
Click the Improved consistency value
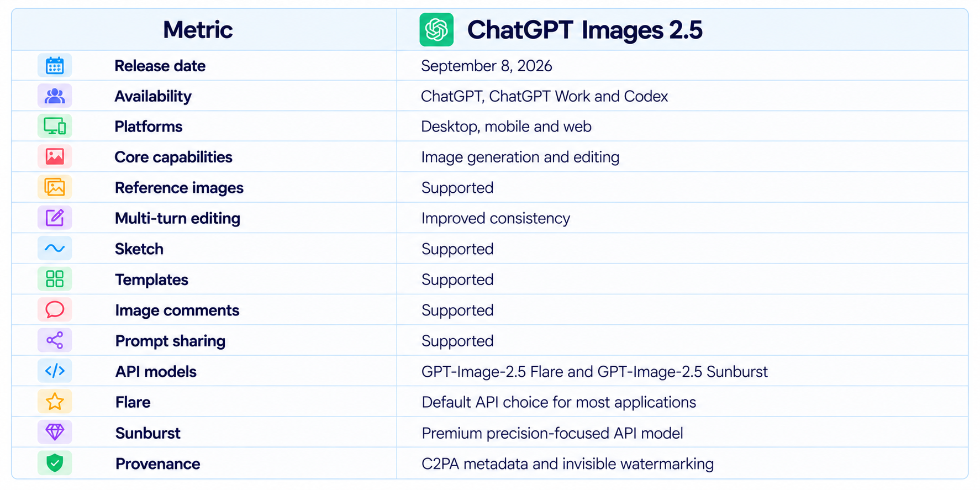tap(496, 219)
